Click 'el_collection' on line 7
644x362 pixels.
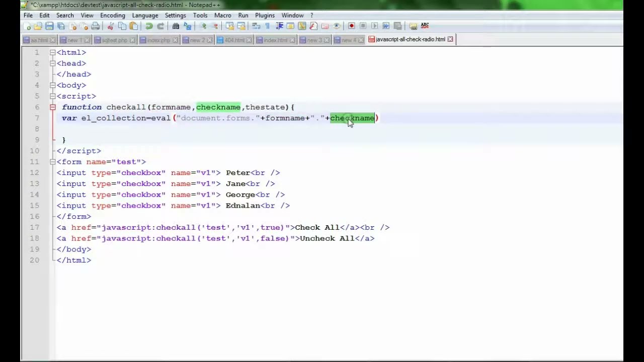tap(114, 118)
